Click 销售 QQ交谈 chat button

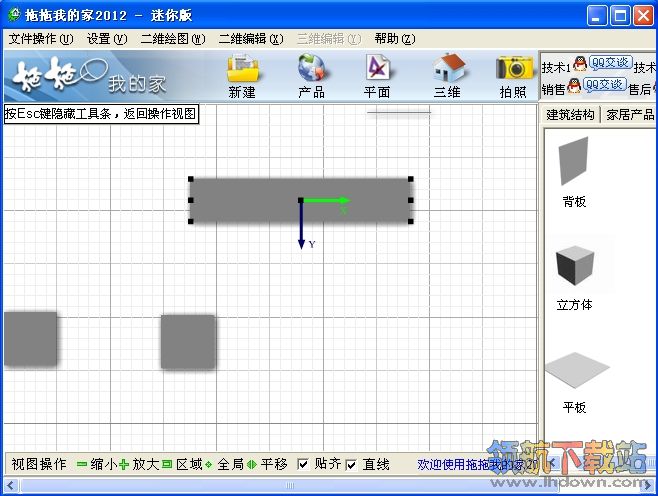(x=605, y=85)
